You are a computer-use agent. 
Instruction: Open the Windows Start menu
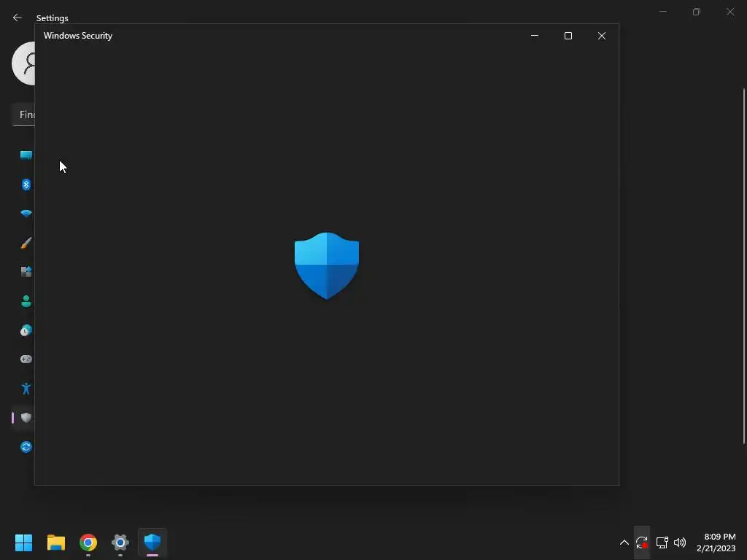23,542
